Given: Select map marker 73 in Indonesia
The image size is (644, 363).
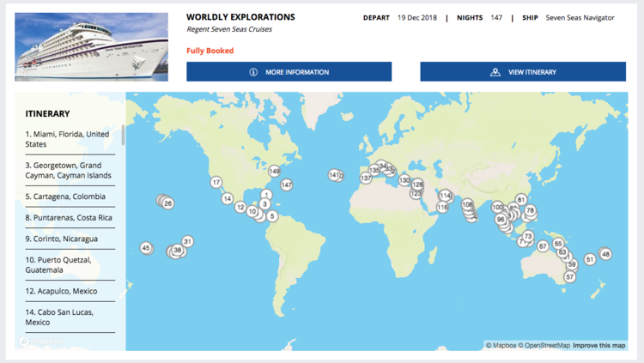Looking at the screenshot, I should coord(528,236).
